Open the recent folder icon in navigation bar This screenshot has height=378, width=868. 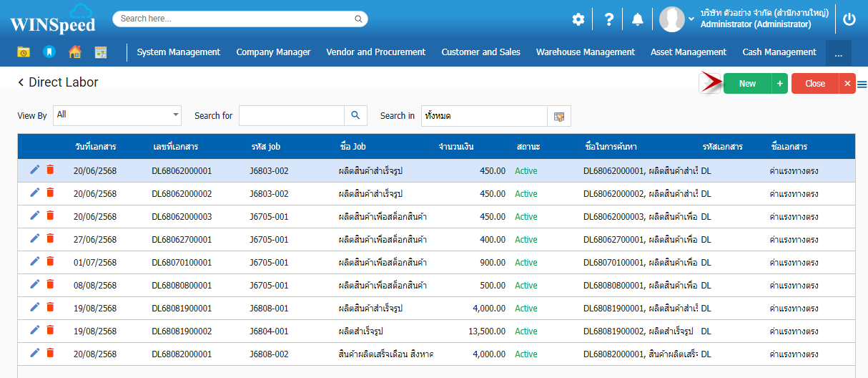point(24,52)
